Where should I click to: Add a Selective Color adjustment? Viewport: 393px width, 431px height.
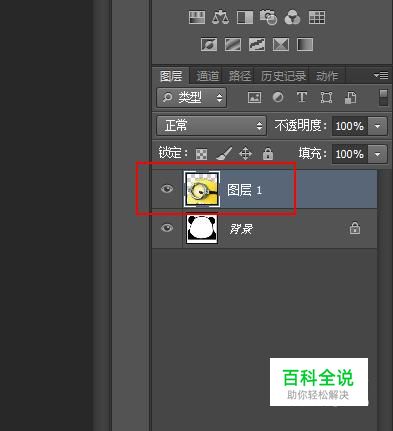281,44
